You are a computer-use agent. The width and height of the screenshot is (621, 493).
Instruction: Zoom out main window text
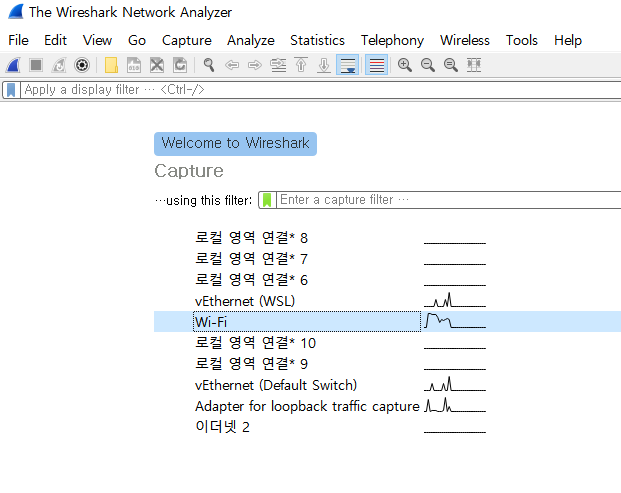428,65
